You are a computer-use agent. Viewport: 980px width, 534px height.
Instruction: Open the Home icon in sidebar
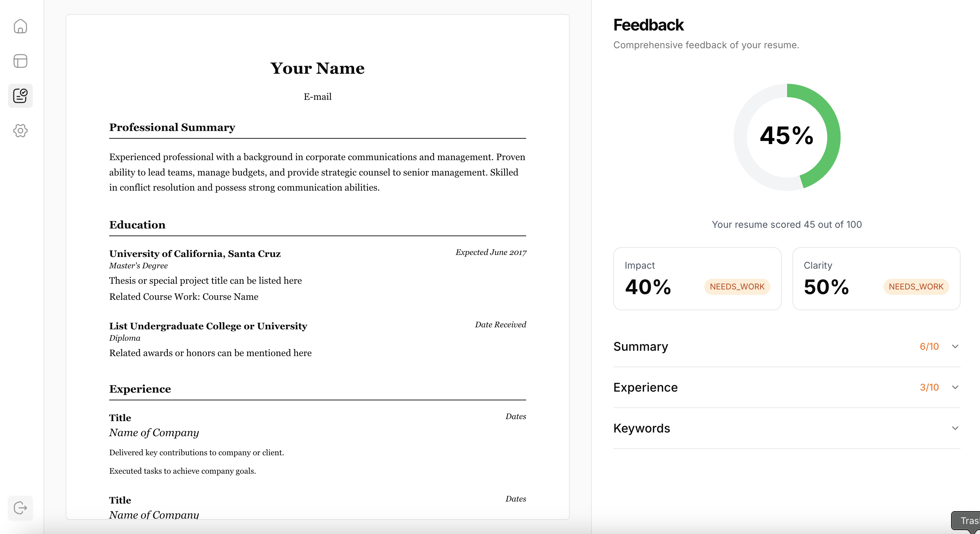[x=20, y=26]
